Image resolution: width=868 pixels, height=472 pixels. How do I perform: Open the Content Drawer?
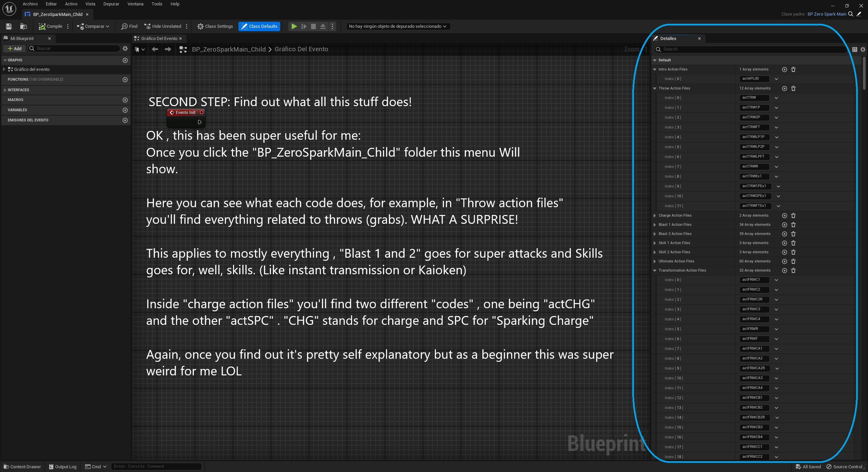point(22,467)
